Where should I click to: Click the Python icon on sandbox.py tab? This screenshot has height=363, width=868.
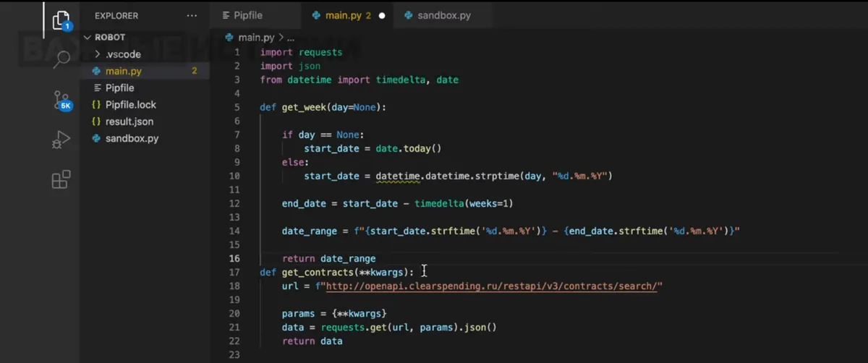[409, 15]
